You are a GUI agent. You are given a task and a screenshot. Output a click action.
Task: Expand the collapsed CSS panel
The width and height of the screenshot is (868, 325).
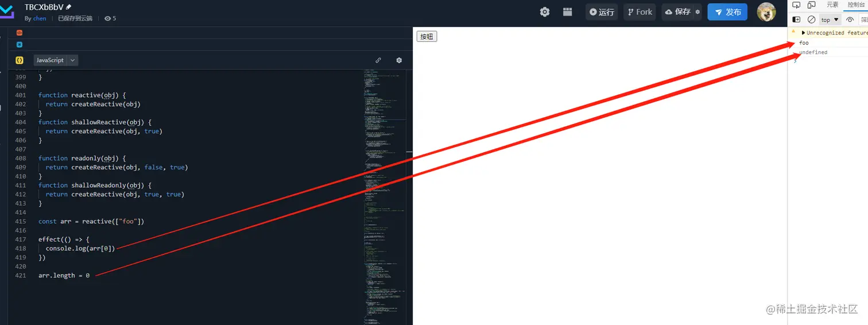click(x=20, y=44)
